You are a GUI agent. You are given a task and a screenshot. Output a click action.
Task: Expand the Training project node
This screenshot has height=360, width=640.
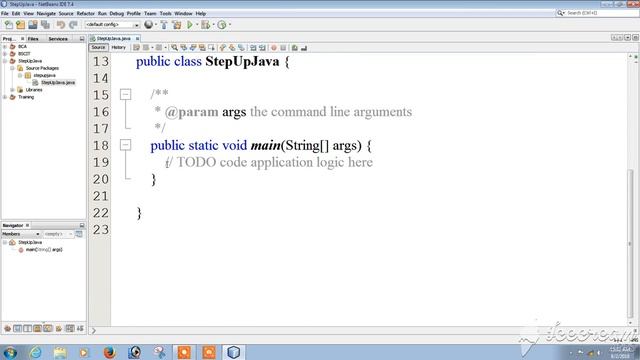click(5, 97)
